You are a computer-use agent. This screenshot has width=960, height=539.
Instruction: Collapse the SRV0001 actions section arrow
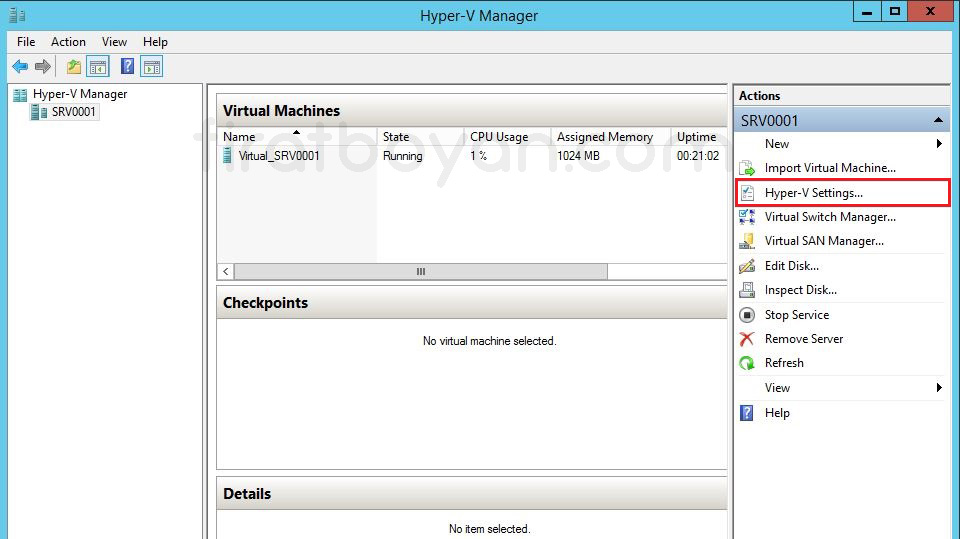(938, 120)
